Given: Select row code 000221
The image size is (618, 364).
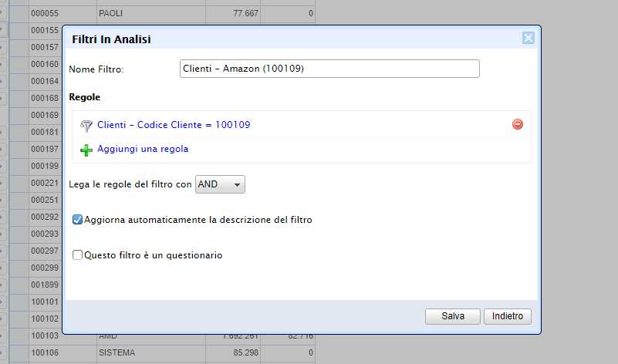Looking at the screenshot, I should tap(45, 183).
